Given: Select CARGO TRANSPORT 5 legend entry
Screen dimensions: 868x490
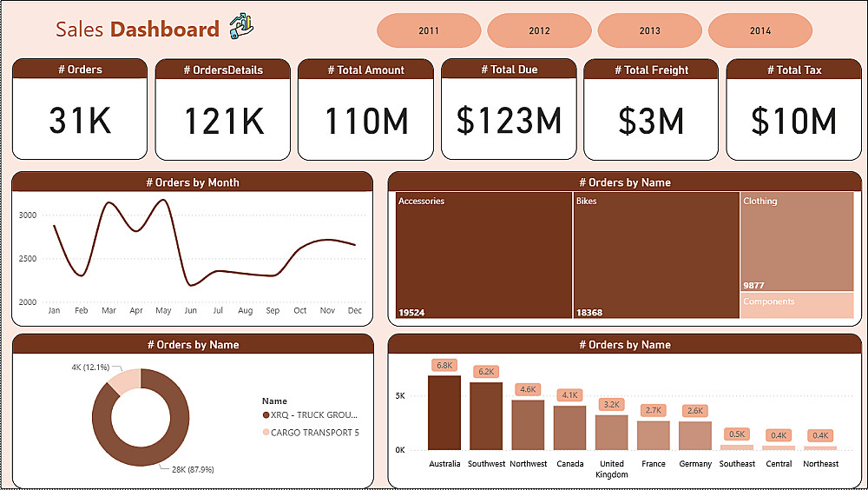Looking at the screenshot, I should click(x=311, y=433).
